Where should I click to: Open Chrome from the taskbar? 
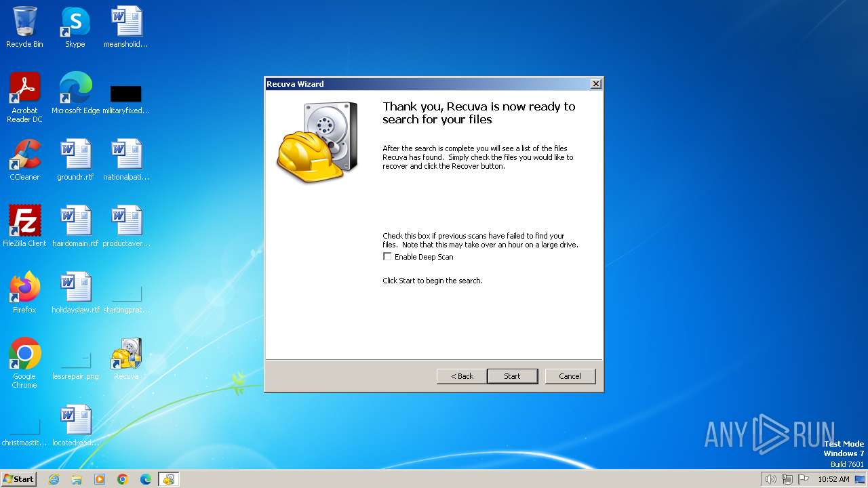tap(123, 479)
